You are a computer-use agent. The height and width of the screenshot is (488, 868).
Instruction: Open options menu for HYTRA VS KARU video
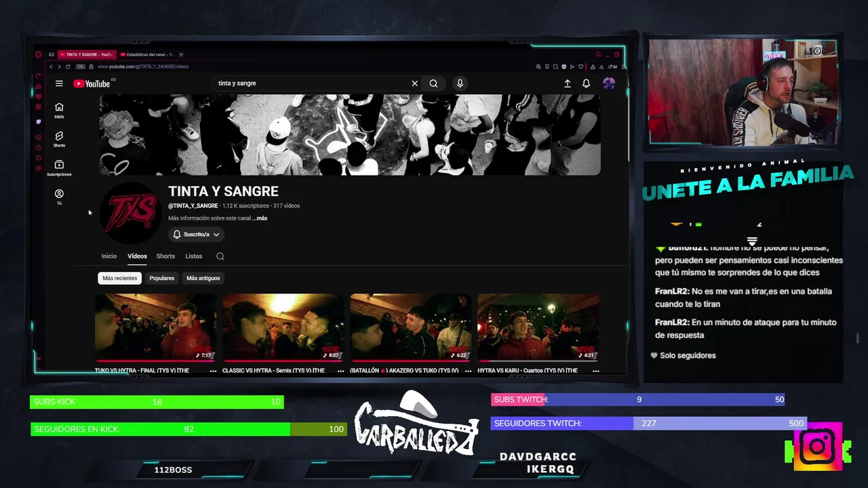[595, 371]
